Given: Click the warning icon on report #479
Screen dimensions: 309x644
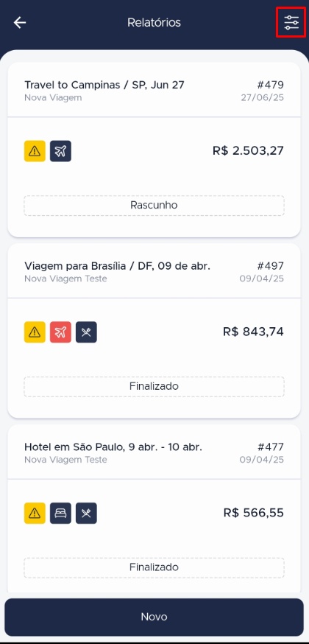Looking at the screenshot, I should (x=35, y=151).
